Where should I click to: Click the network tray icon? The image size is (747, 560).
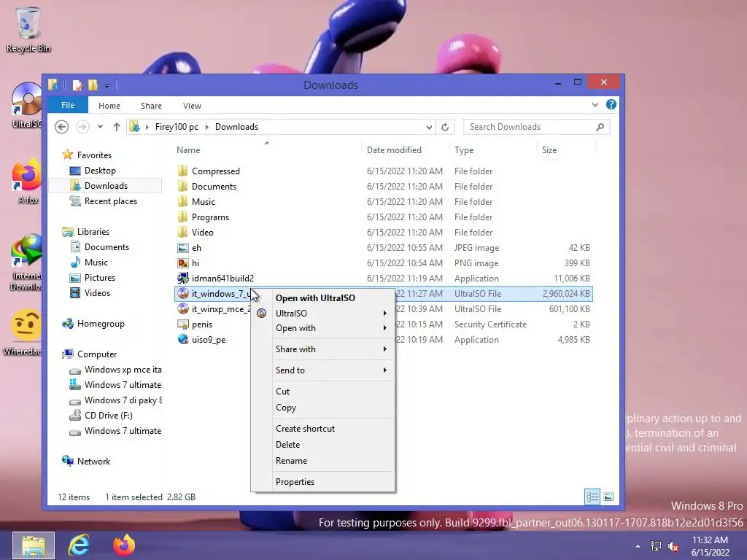click(656, 546)
